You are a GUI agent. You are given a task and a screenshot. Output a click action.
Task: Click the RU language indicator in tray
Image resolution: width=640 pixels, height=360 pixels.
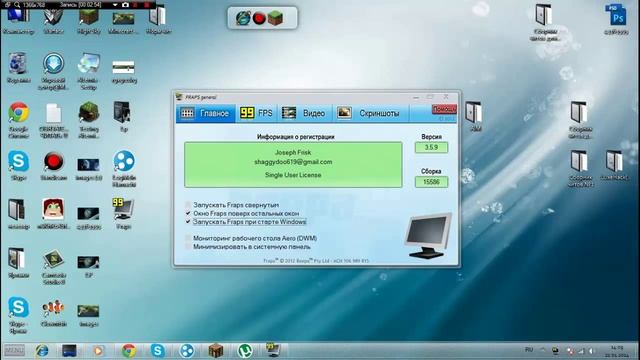[x=529, y=350]
